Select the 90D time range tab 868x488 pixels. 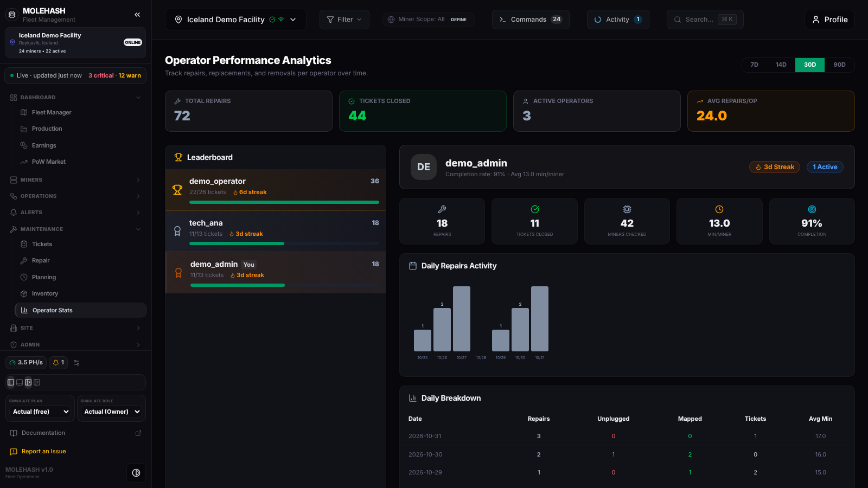pyautogui.click(x=840, y=65)
